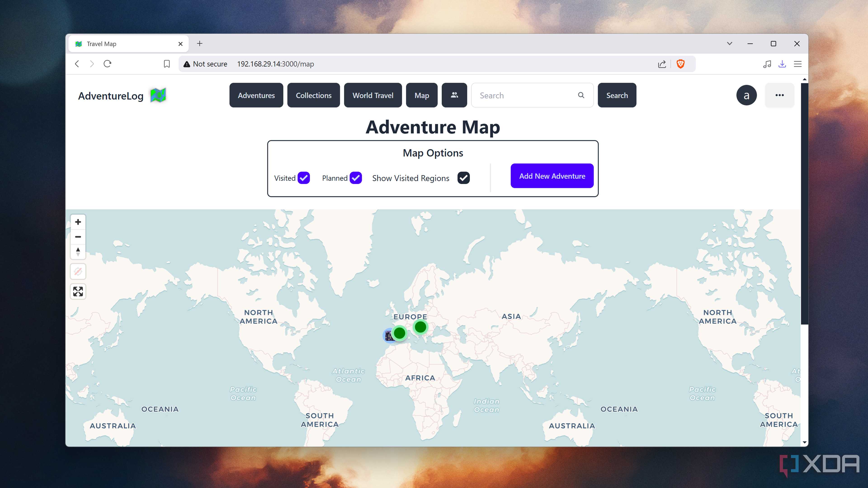Image resolution: width=868 pixels, height=488 pixels.
Task: Open a new browser tab
Action: 199,44
